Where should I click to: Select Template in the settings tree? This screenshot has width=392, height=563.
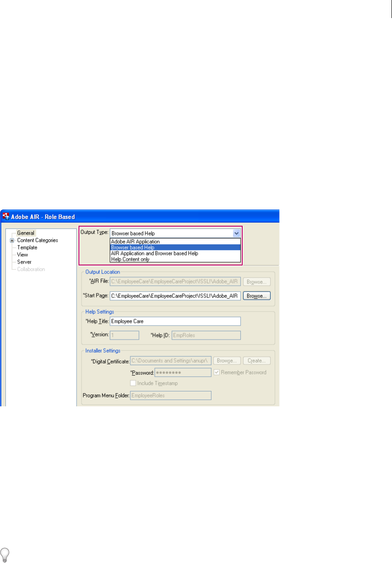27,247
